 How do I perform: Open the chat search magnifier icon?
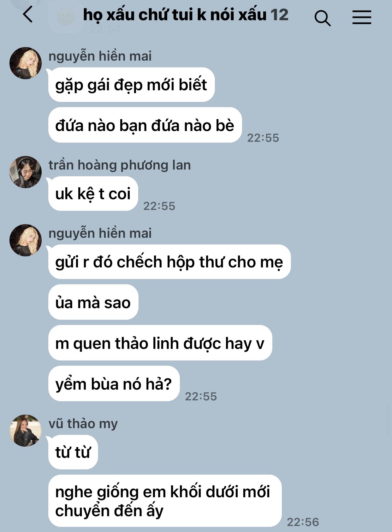coord(322,18)
